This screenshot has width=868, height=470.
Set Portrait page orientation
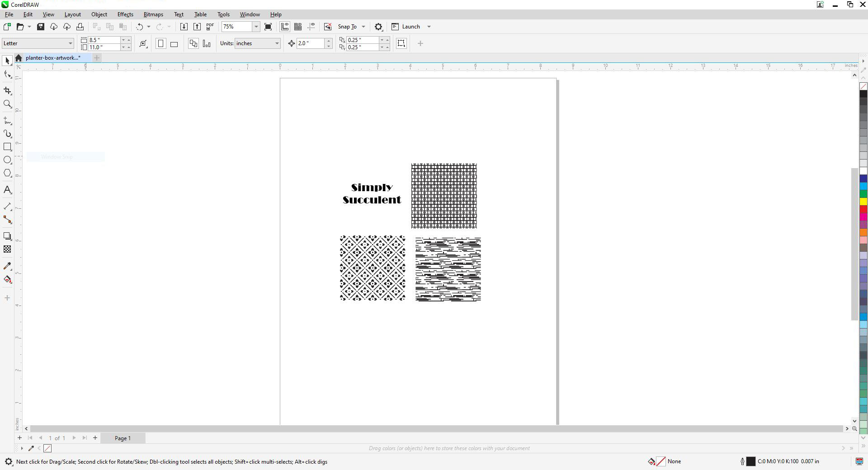pos(160,43)
